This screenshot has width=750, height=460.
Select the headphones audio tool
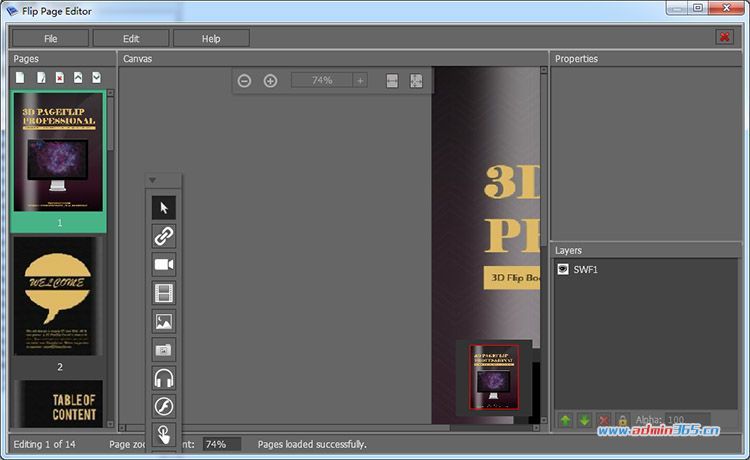click(x=164, y=378)
